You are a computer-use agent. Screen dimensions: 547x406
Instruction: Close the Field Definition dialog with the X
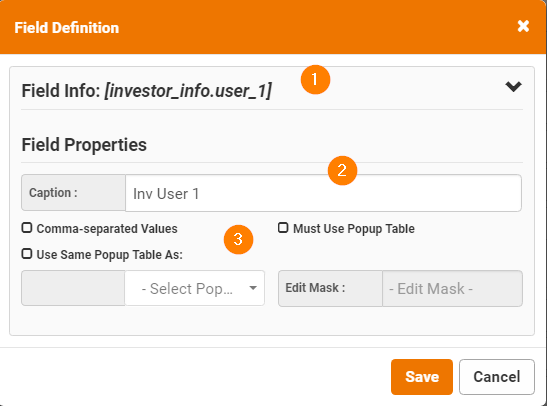pos(523,26)
